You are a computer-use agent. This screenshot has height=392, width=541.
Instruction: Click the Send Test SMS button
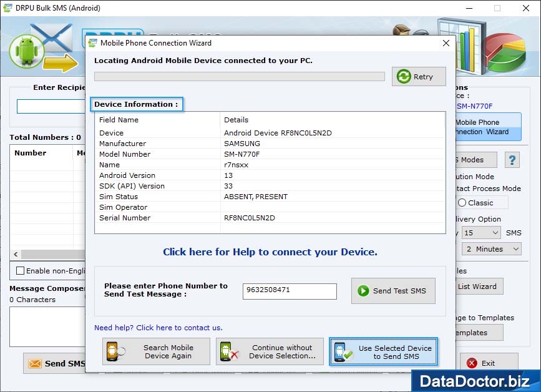[393, 291]
